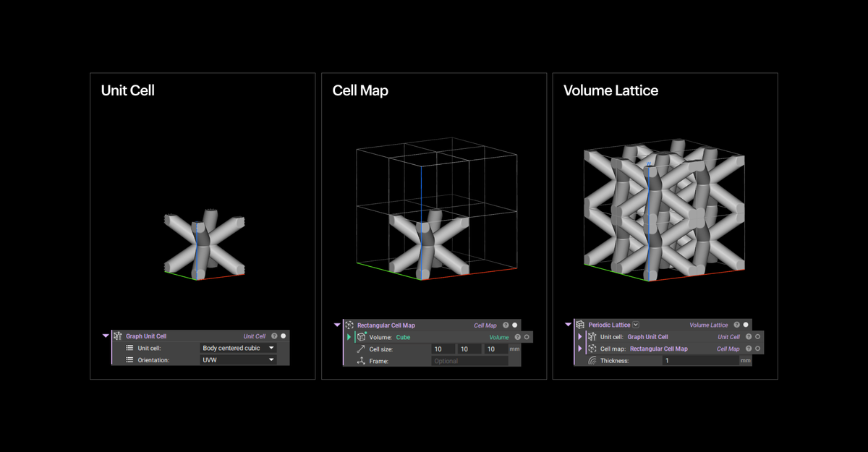Click the list icon beside the Unit cell label
This screenshot has width=868, height=452.
click(129, 347)
